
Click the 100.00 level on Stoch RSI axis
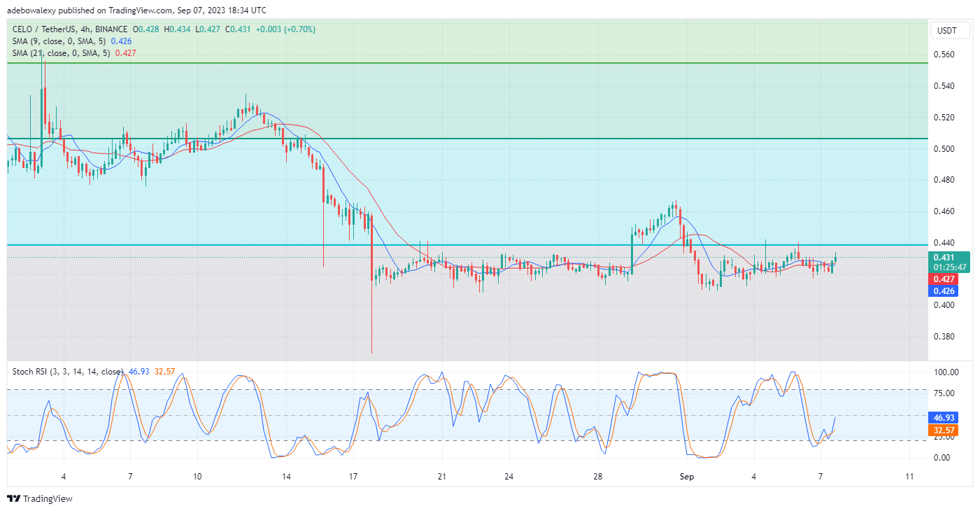point(946,372)
